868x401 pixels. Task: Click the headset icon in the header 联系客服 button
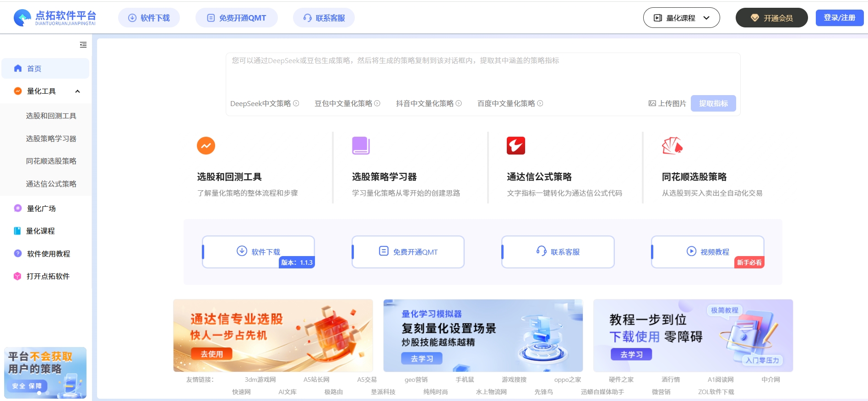(308, 18)
